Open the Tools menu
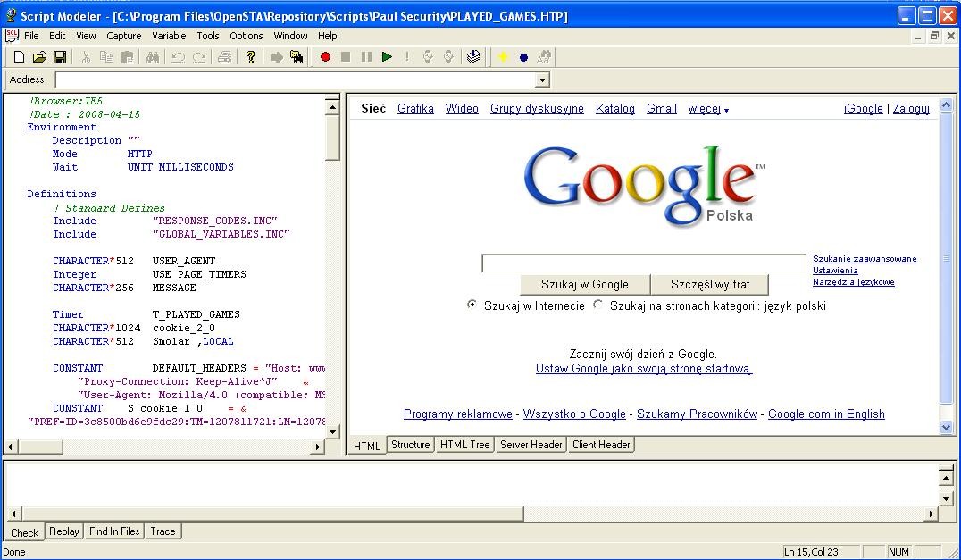Screen dimensions: 961x560 click(208, 36)
